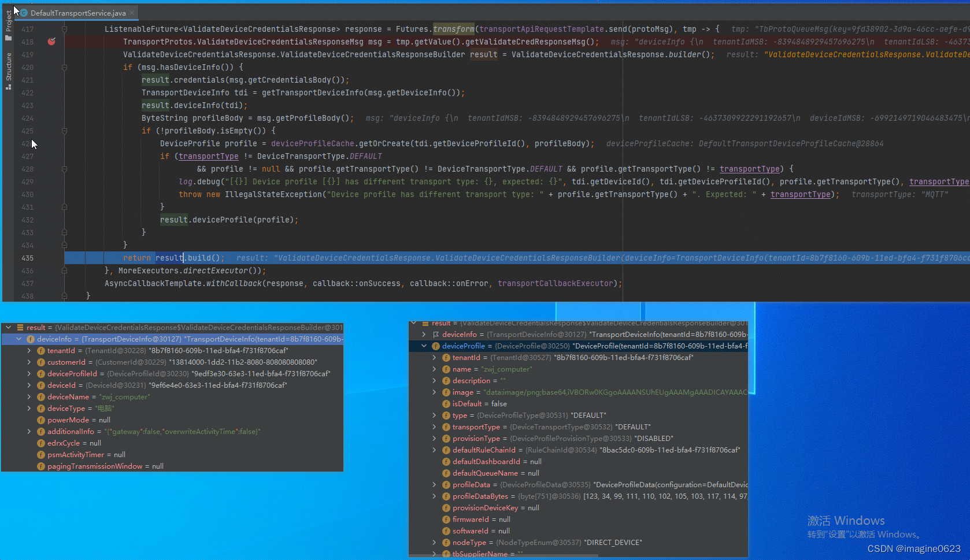
Task: Collapse the expanded deviceProfile node
Action: click(x=424, y=346)
